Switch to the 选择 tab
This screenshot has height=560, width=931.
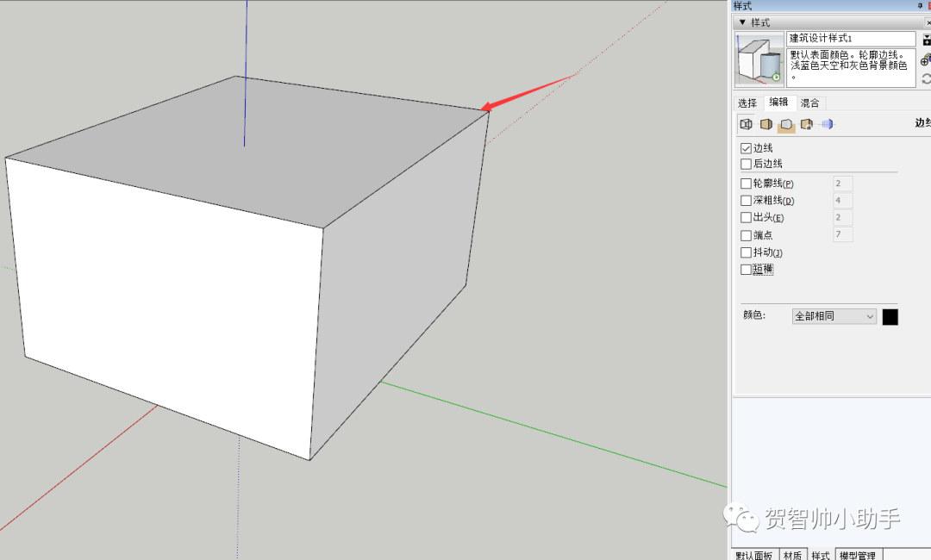click(x=747, y=103)
